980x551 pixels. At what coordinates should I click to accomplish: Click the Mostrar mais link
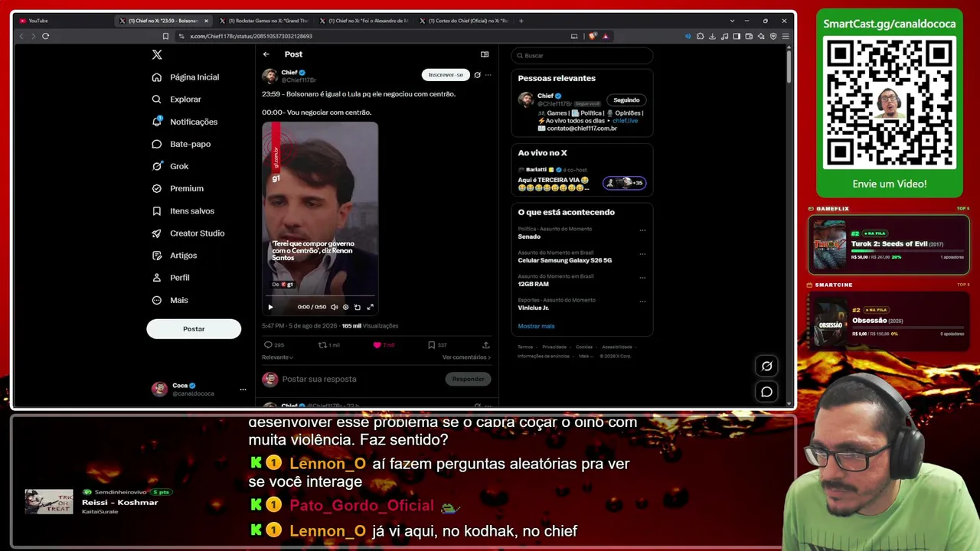[536, 326]
